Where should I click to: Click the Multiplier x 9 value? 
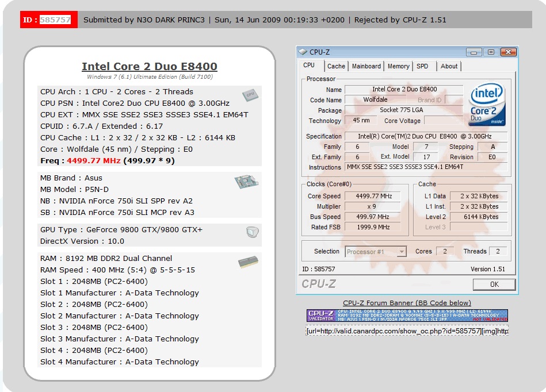click(373, 206)
